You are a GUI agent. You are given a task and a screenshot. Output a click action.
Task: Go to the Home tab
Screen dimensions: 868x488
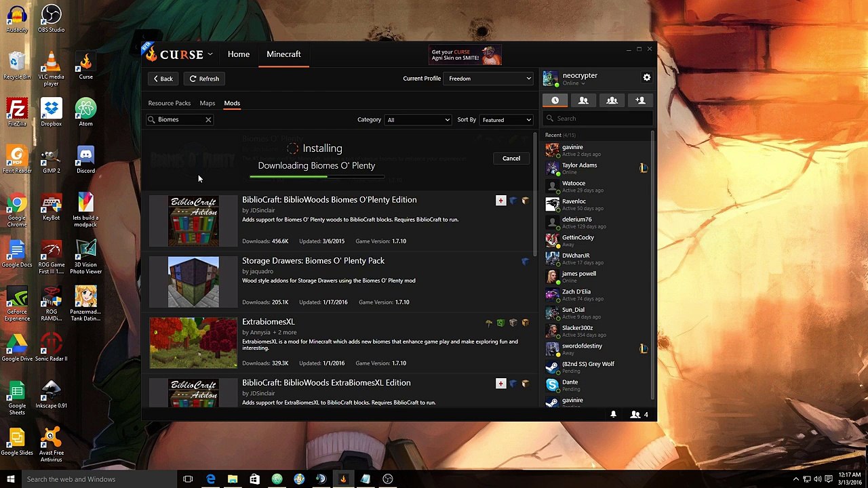239,54
